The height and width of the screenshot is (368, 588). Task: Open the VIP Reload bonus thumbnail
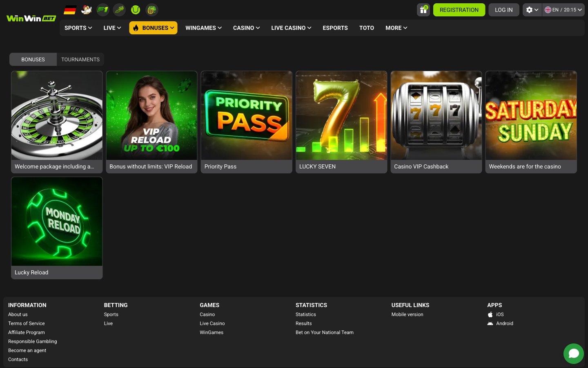[x=151, y=115]
